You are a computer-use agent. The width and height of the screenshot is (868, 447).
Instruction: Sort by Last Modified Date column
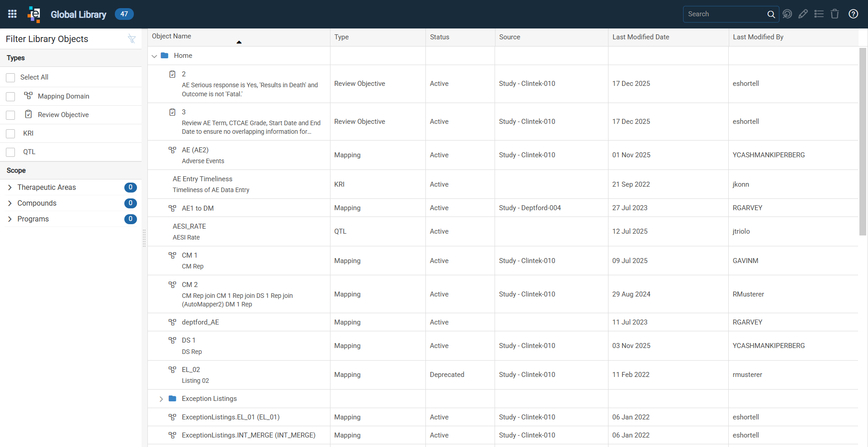pyautogui.click(x=641, y=37)
